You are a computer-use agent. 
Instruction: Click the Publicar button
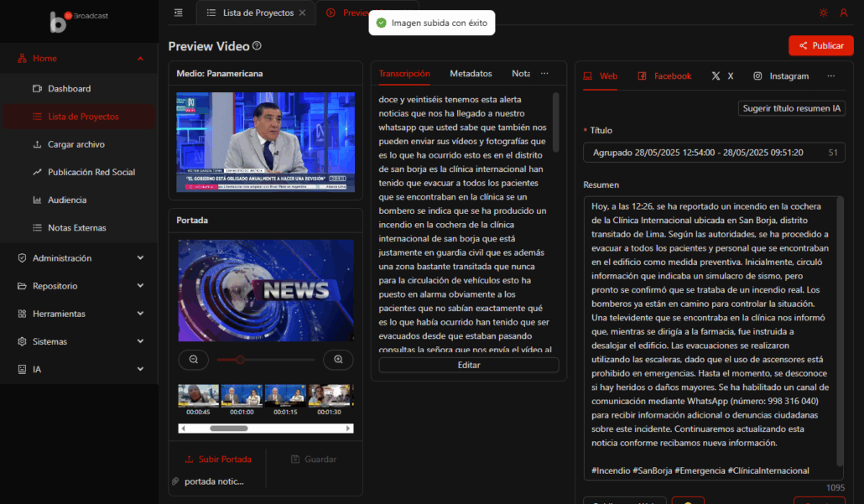point(820,46)
